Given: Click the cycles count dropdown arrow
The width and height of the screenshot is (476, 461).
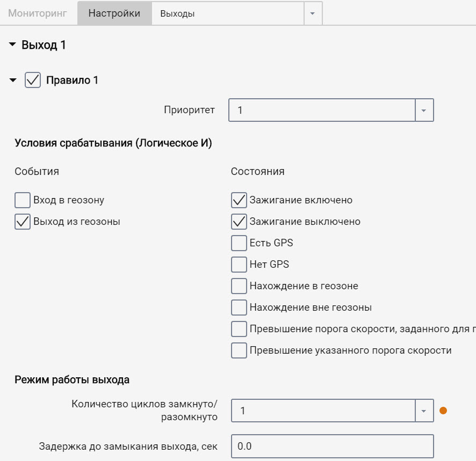Looking at the screenshot, I should click(x=424, y=411).
